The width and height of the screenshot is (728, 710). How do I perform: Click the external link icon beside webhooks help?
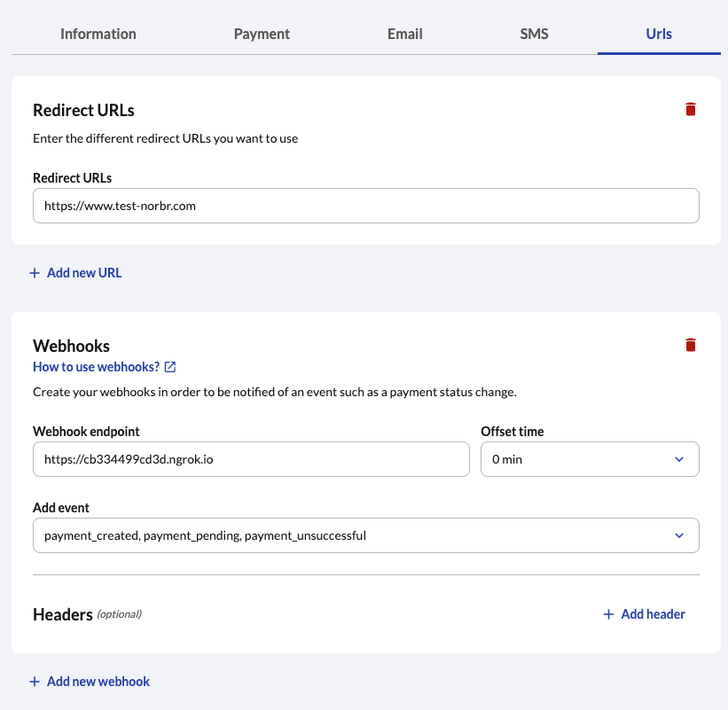click(170, 367)
